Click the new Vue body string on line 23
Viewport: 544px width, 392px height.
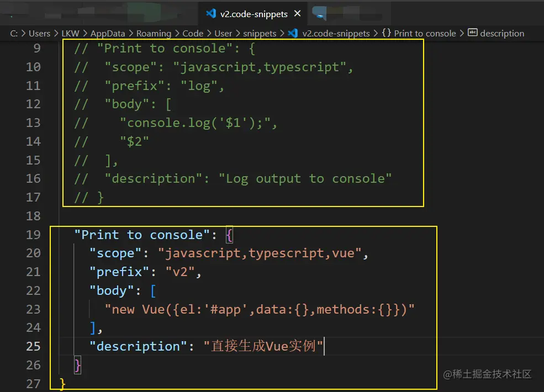tap(260, 309)
